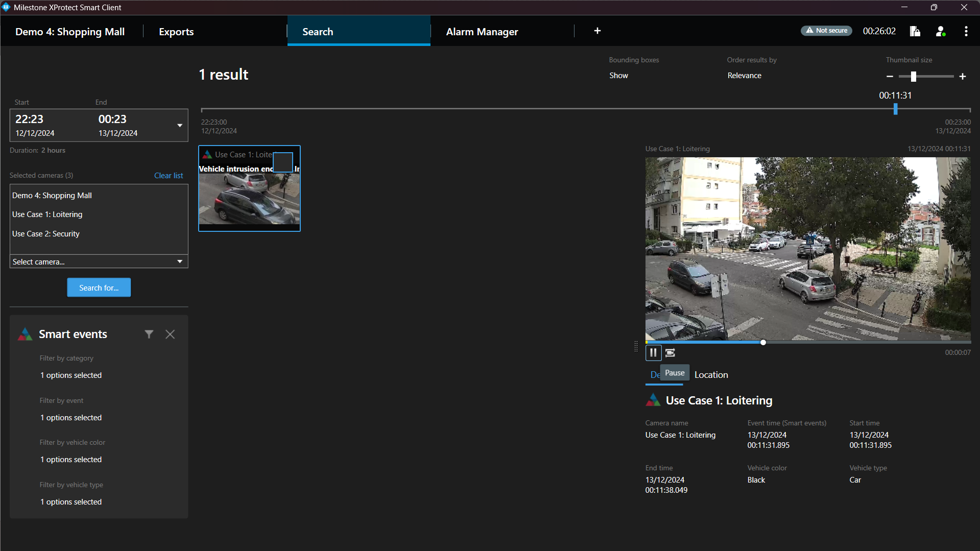Click the 1 result heading
Screen dimensions: 980x551
pyautogui.click(x=224, y=75)
